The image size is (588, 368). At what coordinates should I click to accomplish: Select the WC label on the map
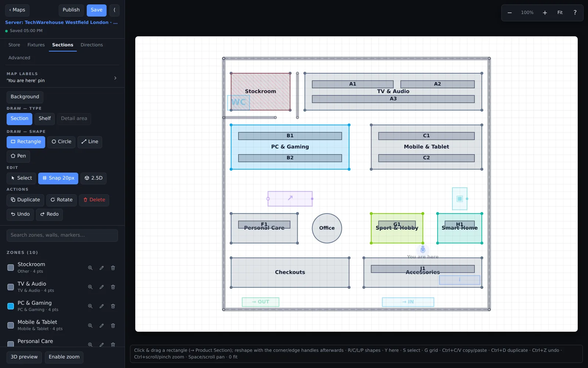[239, 103]
